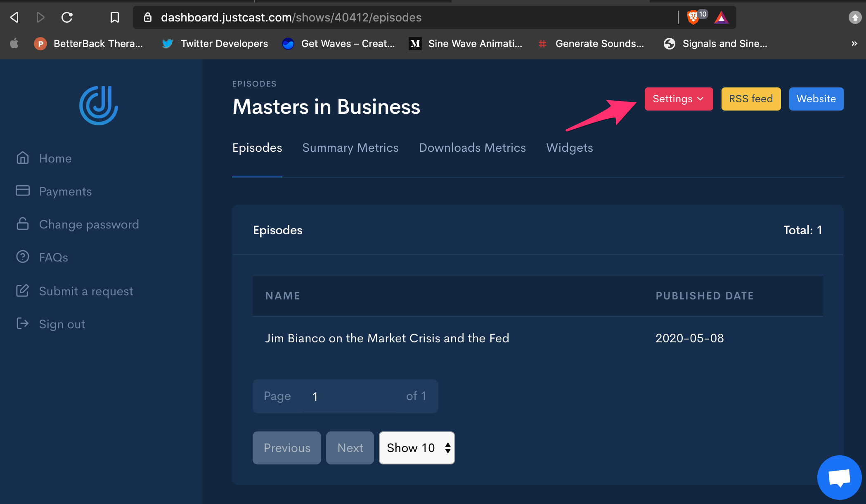Image resolution: width=866 pixels, height=504 pixels.
Task: Open Submit a request in sidebar
Action: [x=86, y=291]
